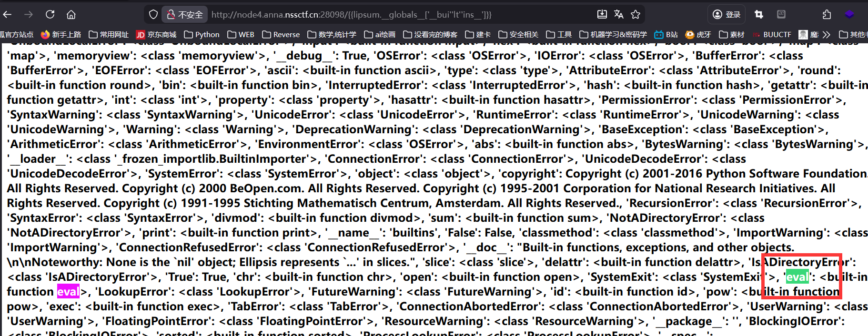
Task: Click the toolbar icon right of crop tool
Action: [781, 14]
